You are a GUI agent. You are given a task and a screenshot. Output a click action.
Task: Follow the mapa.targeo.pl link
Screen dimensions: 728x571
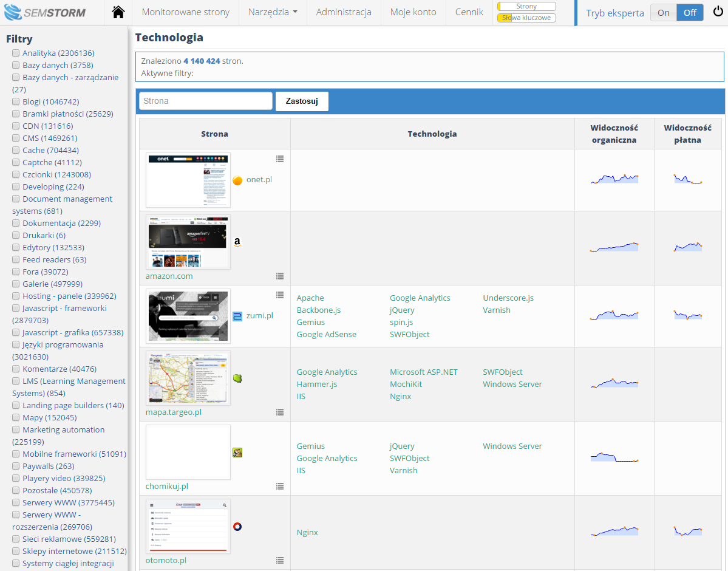174,412
